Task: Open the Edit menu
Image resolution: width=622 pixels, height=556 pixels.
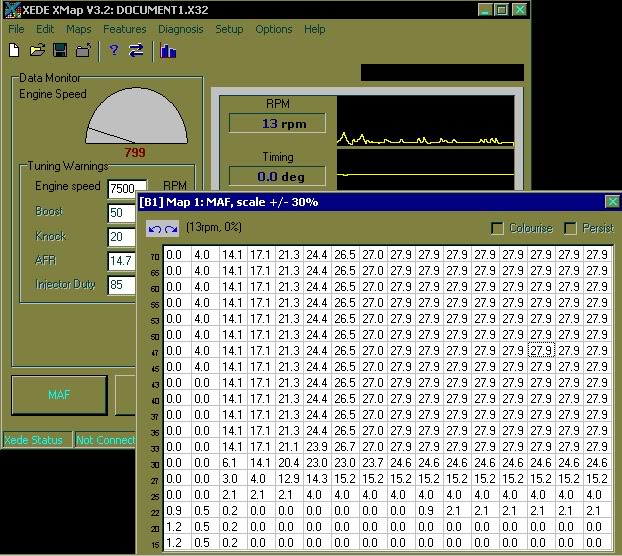Action: [45, 29]
